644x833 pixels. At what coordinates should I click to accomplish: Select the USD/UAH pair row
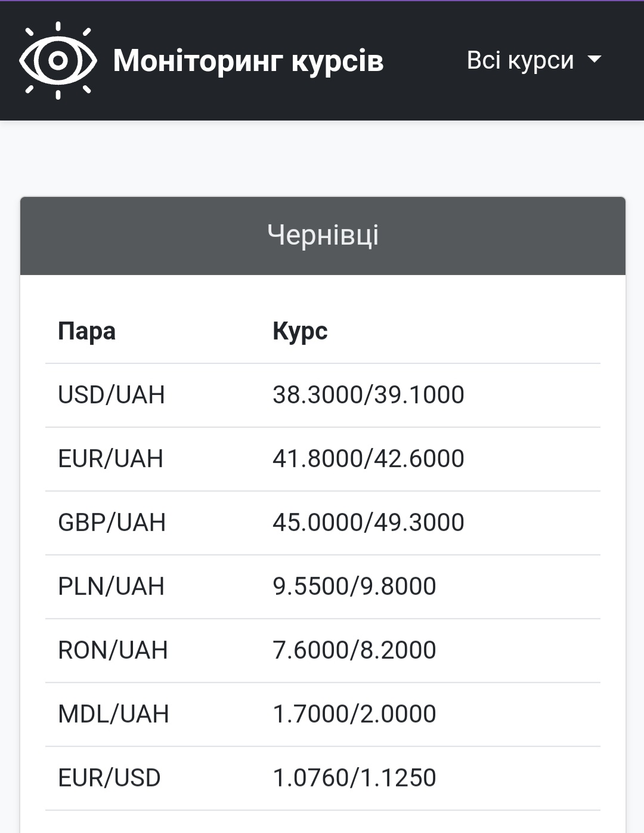(x=111, y=395)
